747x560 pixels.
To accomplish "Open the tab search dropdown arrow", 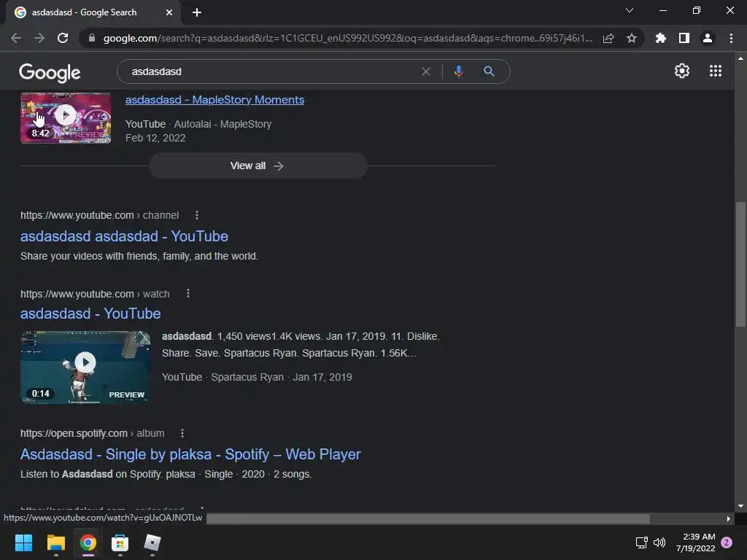I will click(630, 10).
